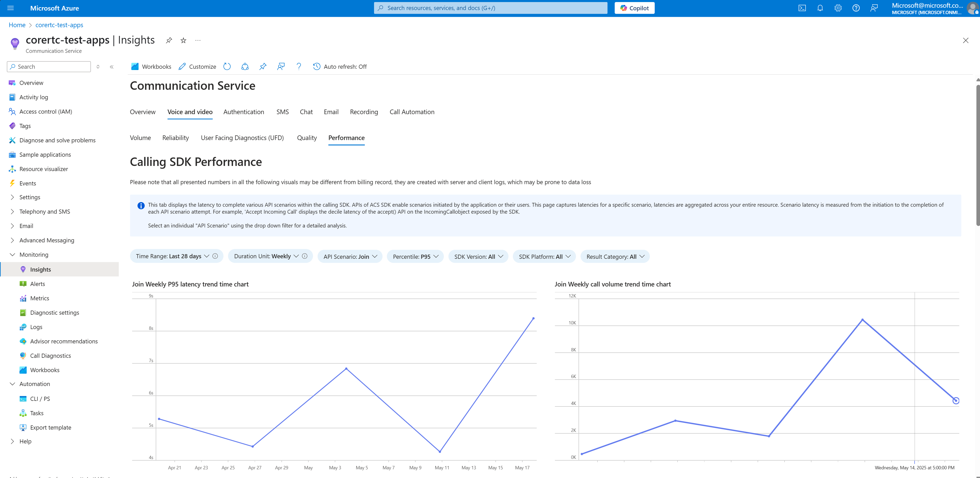This screenshot has height=478, width=980.
Task: Click the corertc-test-apps breadcrumb link
Action: [59, 25]
